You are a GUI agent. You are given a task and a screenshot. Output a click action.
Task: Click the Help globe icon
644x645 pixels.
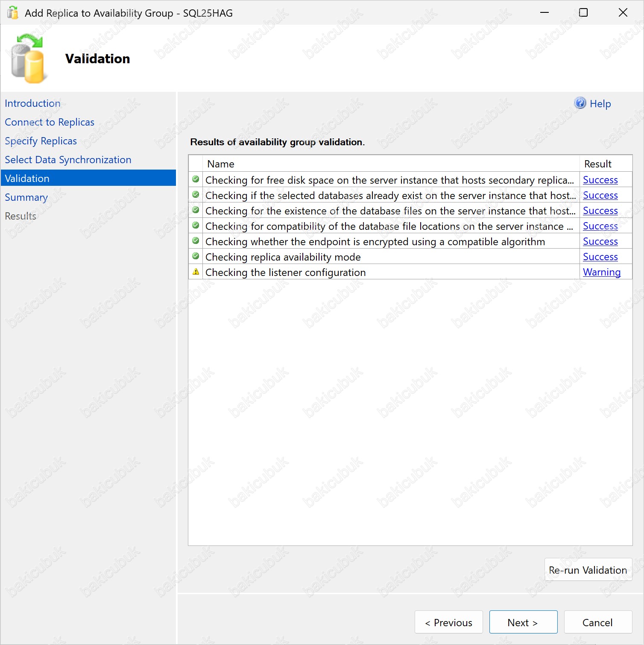click(x=580, y=103)
